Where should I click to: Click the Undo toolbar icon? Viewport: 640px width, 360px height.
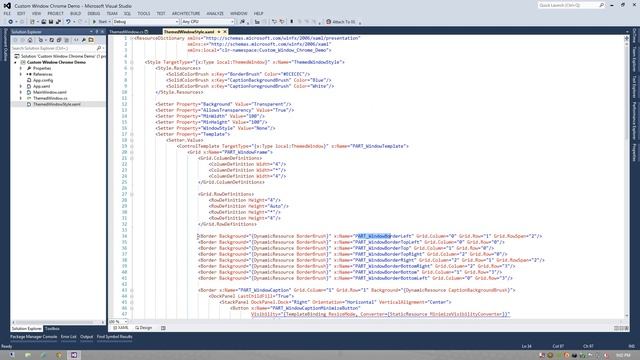pos(68,22)
